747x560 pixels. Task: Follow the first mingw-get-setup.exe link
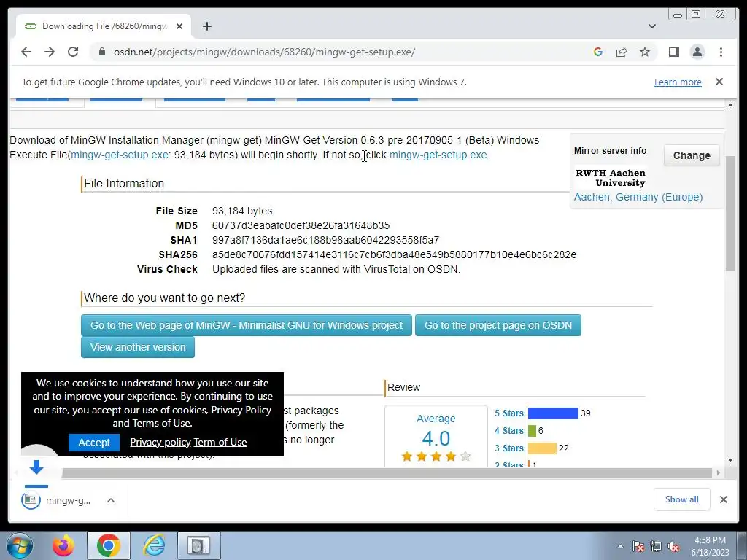pos(119,155)
